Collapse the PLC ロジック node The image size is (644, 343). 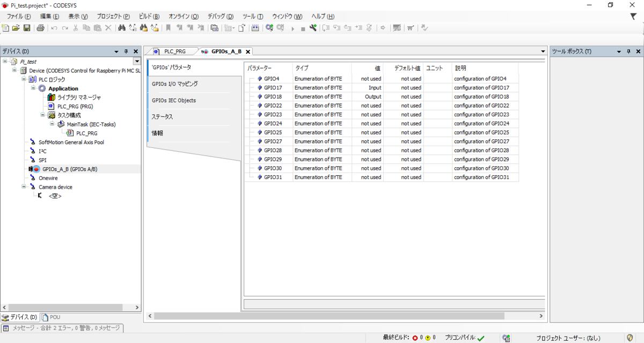(x=24, y=79)
